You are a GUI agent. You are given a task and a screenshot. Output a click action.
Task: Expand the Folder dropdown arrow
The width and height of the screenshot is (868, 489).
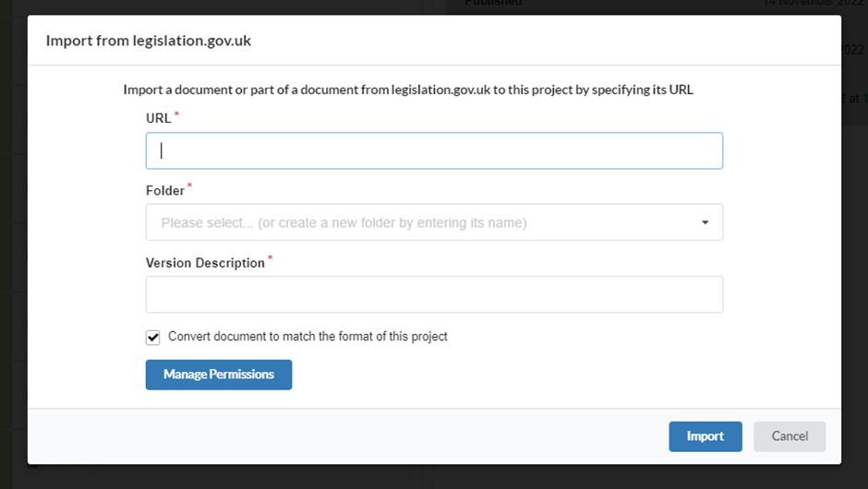(x=705, y=222)
